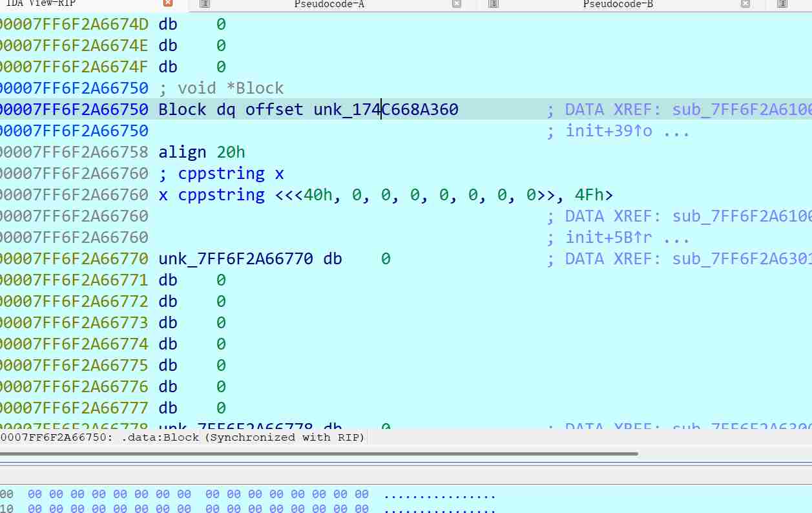Close the Pseudocode-B tab
The height and width of the screenshot is (513, 812).
pyautogui.click(x=745, y=4)
